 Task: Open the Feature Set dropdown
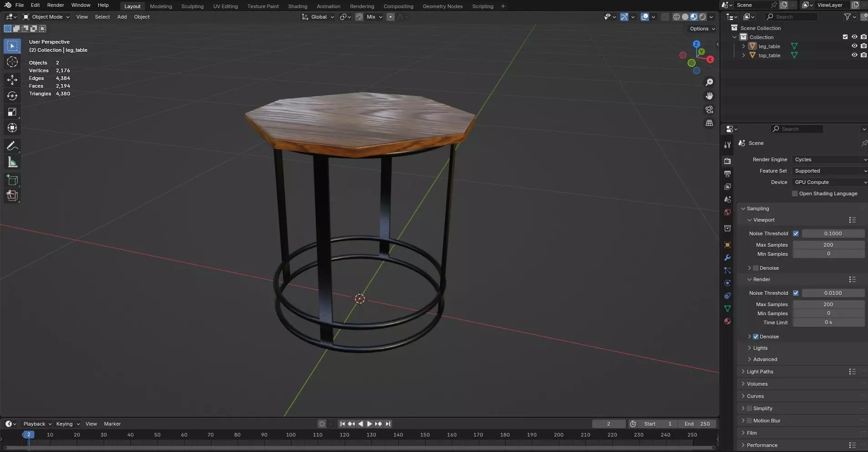coord(830,171)
